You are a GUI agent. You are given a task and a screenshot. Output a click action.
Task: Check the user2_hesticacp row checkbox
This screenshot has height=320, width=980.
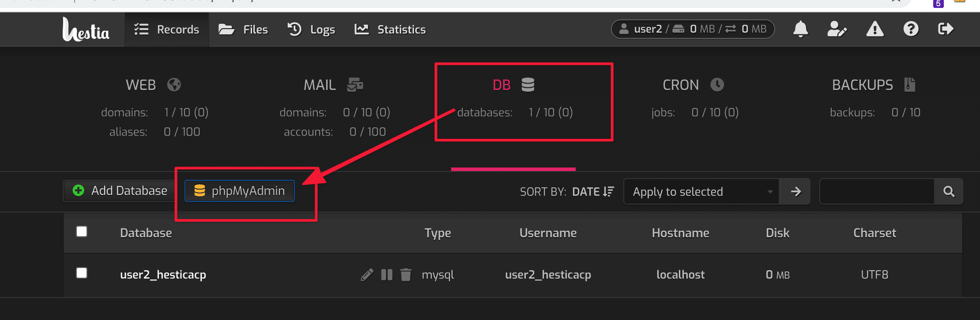coord(82,273)
